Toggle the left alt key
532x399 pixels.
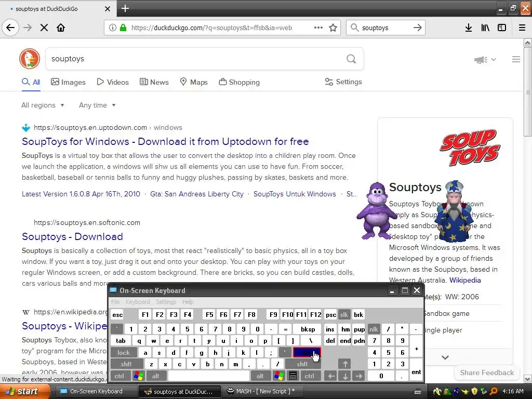click(156, 376)
